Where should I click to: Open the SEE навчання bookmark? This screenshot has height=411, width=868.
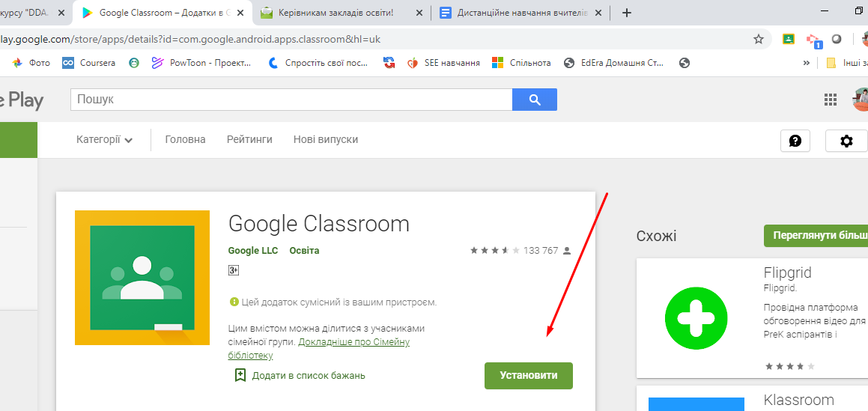coord(443,63)
